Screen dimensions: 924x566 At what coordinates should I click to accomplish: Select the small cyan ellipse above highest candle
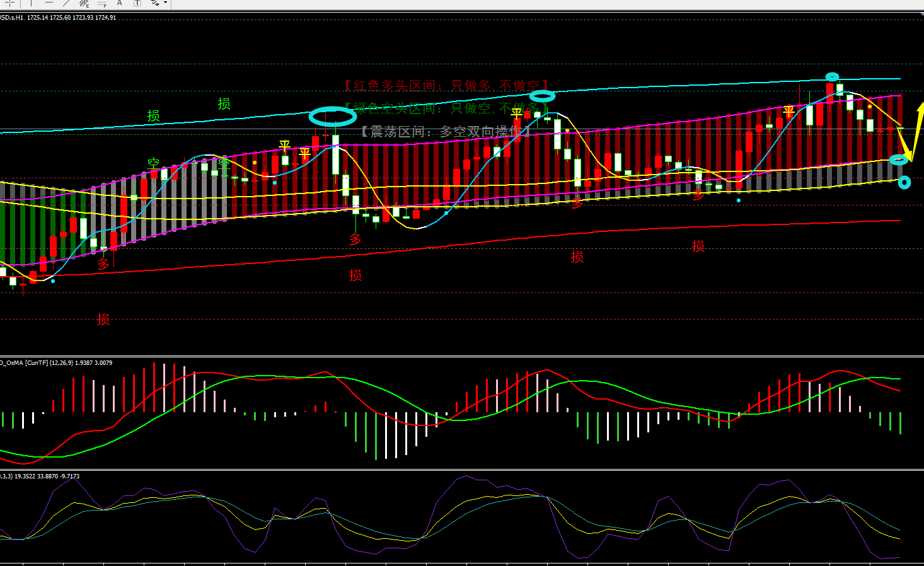[x=833, y=77]
